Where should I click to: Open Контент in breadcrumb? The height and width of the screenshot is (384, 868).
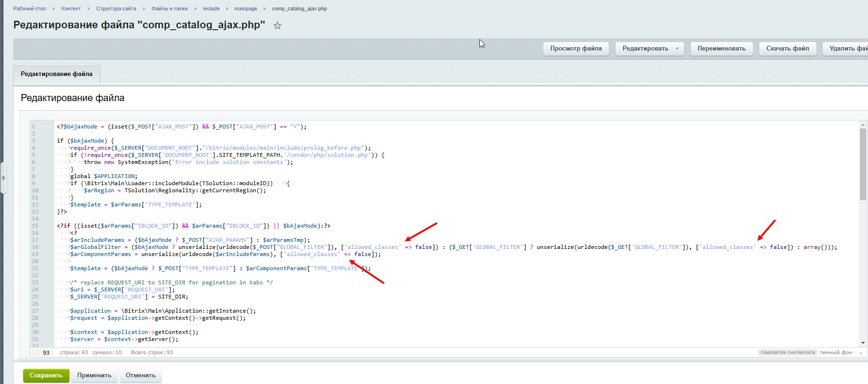(x=71, y=9)
